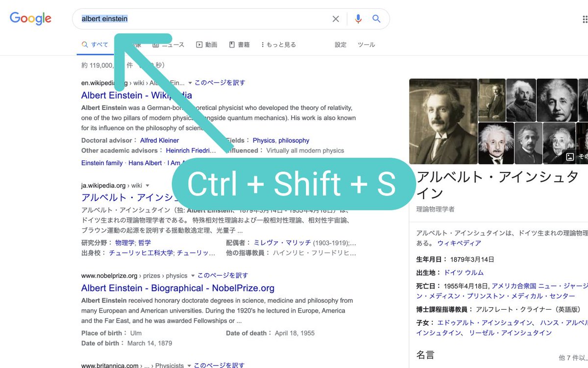Expand the en.wikipedia.org result dropdown arrow
Image resolution: width=588 pixels, height=368 pixels.
pos(190,83)
